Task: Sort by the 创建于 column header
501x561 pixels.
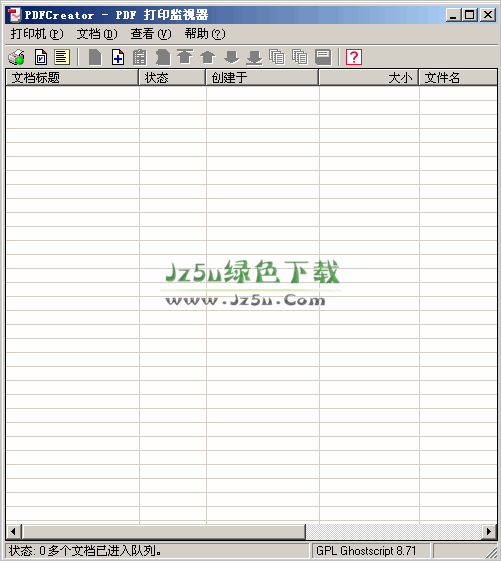Action: (x=262, y=78)
